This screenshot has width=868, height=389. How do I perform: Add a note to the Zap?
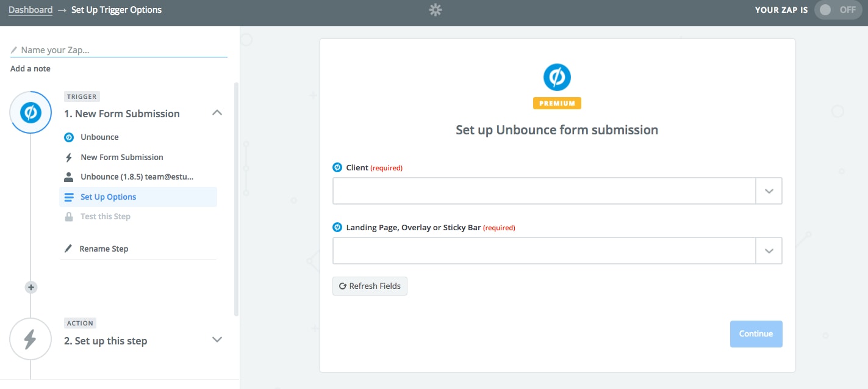pyautogui.click(x=30, y=68)
